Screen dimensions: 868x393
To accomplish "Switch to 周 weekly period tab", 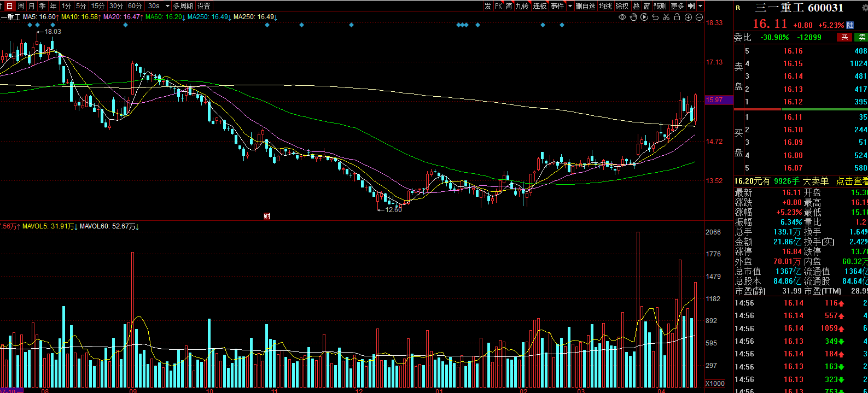I will click(20, 6).
